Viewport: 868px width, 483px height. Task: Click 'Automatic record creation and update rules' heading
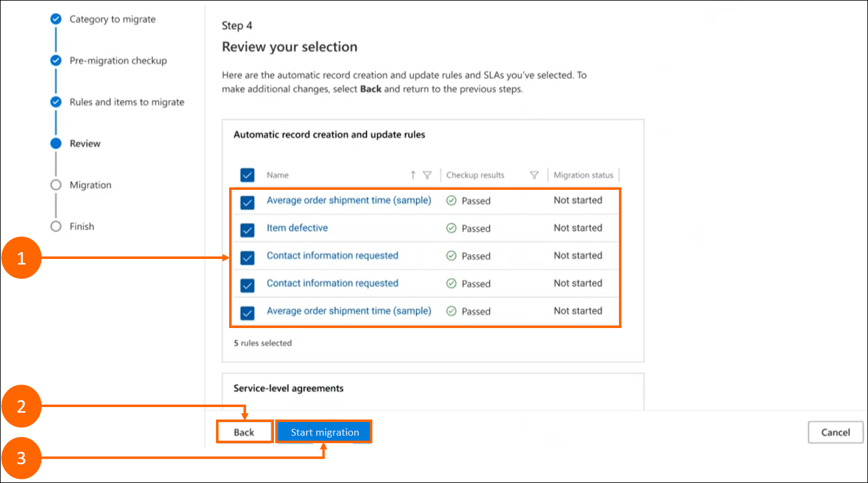329,134
